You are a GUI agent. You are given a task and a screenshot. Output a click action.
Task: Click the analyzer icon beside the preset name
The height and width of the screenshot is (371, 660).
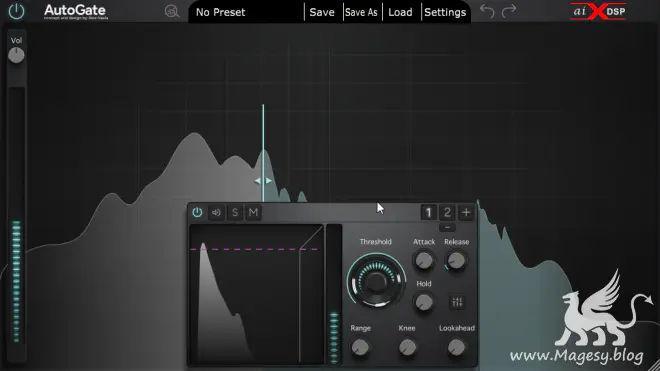[172, 12]
